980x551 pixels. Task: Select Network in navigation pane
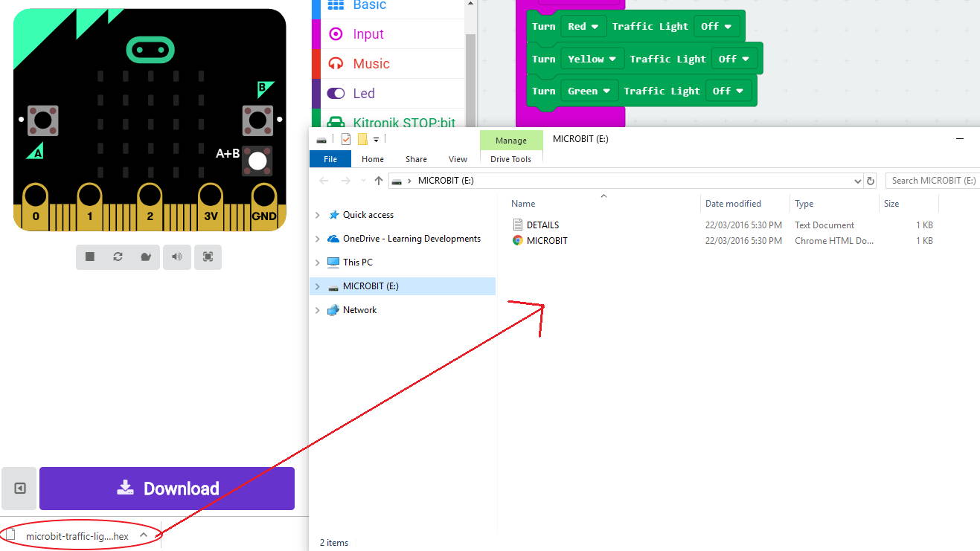click(x=359, y=310)
